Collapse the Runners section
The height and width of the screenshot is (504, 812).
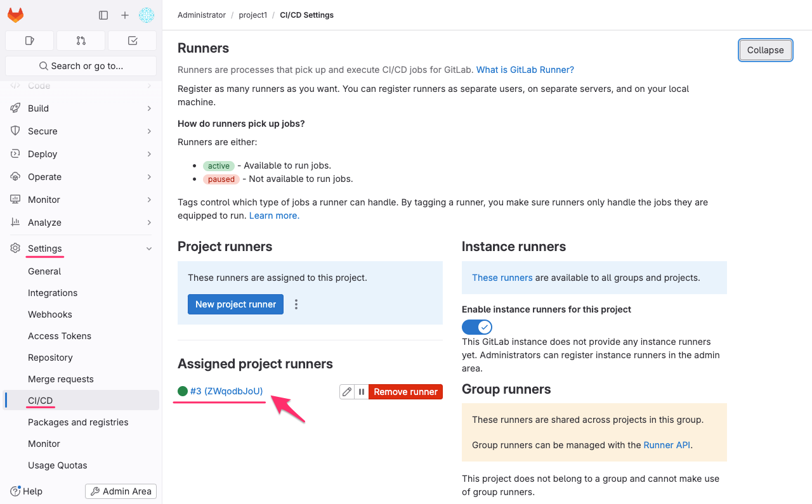766,50
